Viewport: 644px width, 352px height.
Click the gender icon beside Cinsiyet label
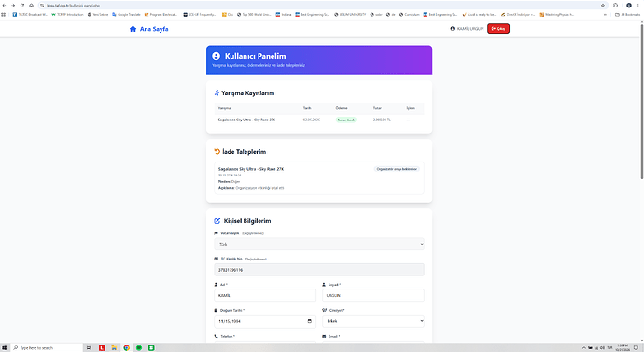click(x=325, y=310)
